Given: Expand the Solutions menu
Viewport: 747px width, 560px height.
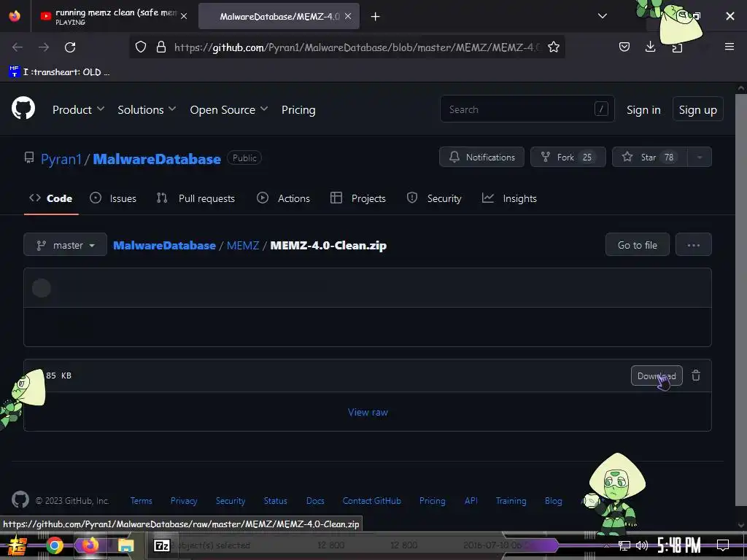Looking at the screenshot, I should coord(147,109).
